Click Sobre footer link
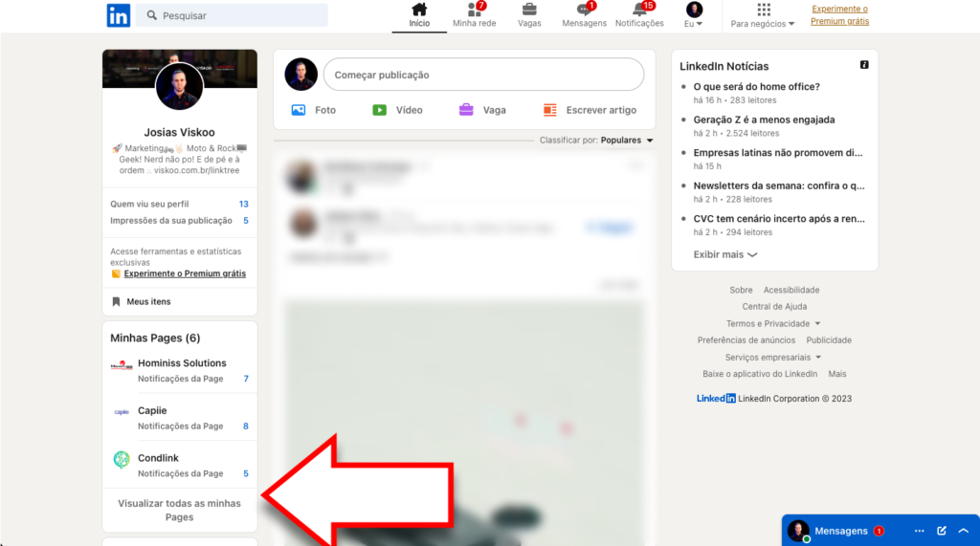 click(x=741, y=290)
